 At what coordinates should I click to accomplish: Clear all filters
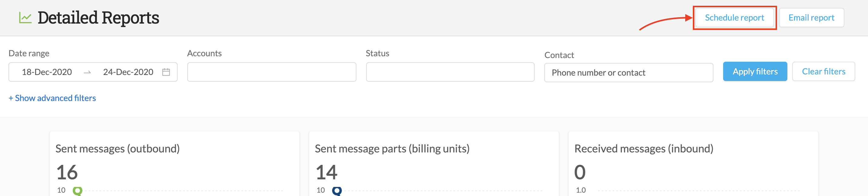coord(823,72)
